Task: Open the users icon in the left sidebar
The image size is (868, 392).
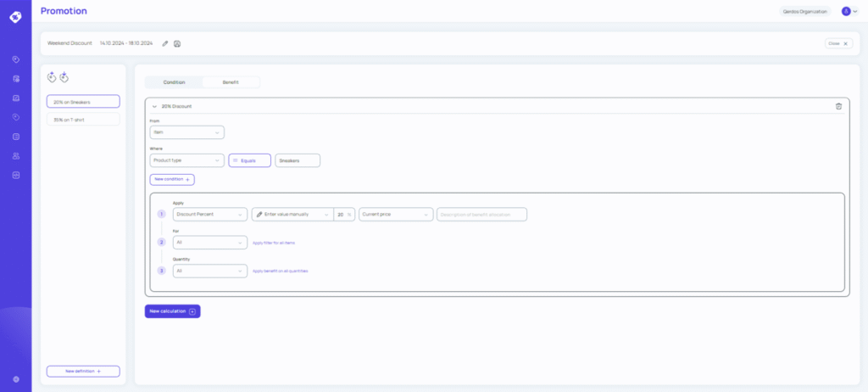Action: 16,155
